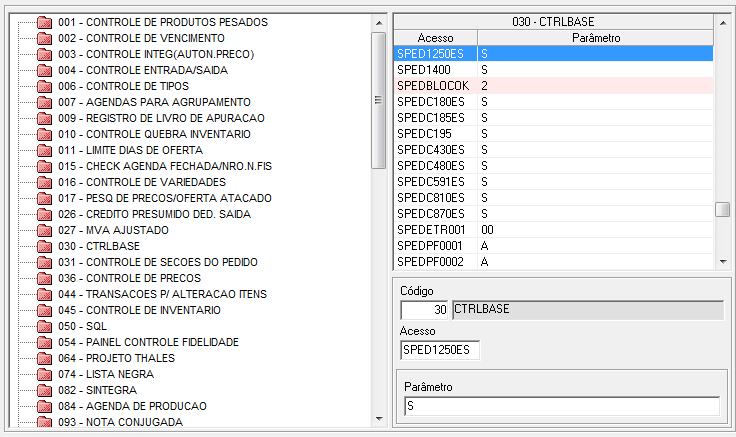Click folder icon for 074 - LISTA NEGRA

click(x=43, y=374)
